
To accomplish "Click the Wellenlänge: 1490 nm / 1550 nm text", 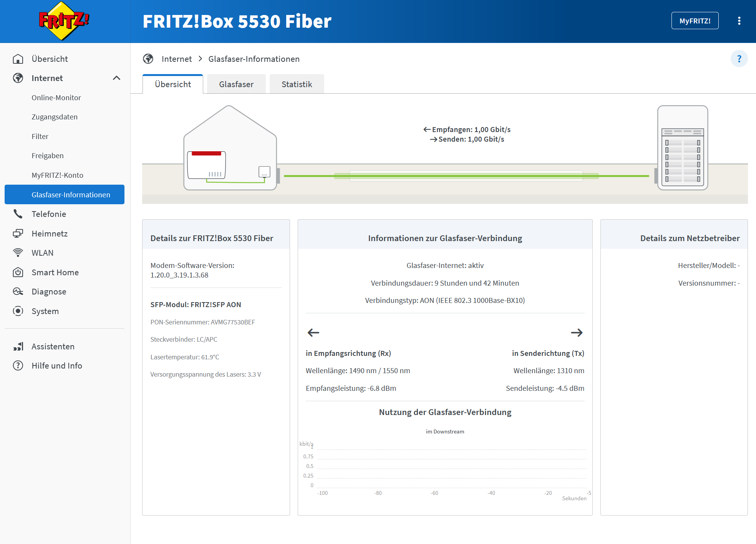I will (x=358, y=370).
